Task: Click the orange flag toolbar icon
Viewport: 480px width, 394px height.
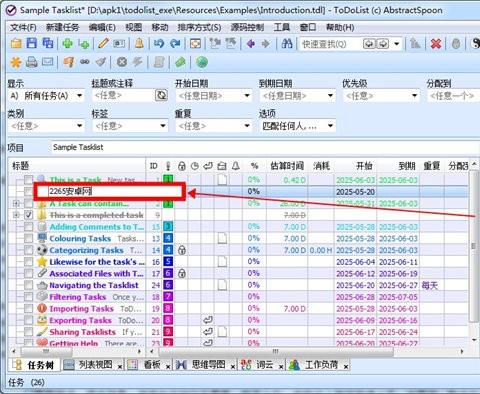Action: pyautogui.click(x=68, y=62)
